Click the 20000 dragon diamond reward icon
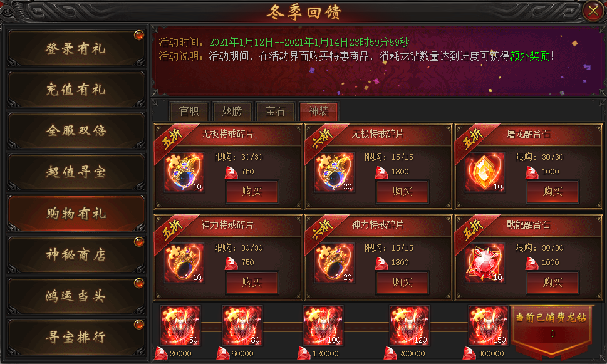 coord(180,326)
